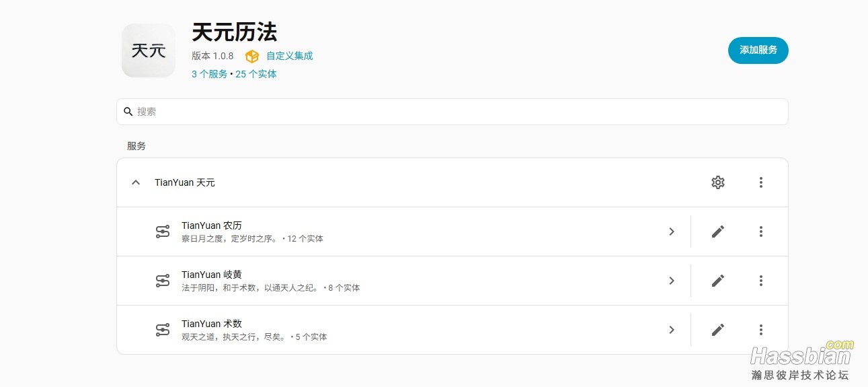
Task: Select the TianYuan 农历 service row
Action: click(x=403, y=232)
